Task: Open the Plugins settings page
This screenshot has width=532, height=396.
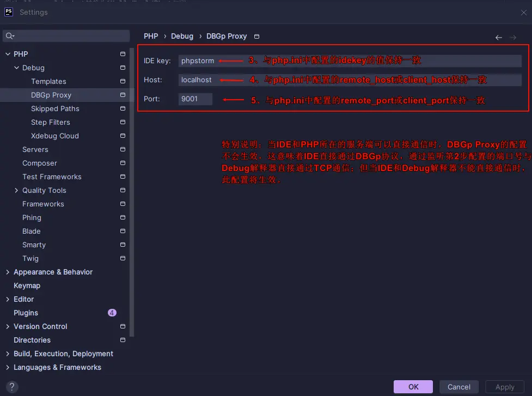Action: (x=26, y=313)
